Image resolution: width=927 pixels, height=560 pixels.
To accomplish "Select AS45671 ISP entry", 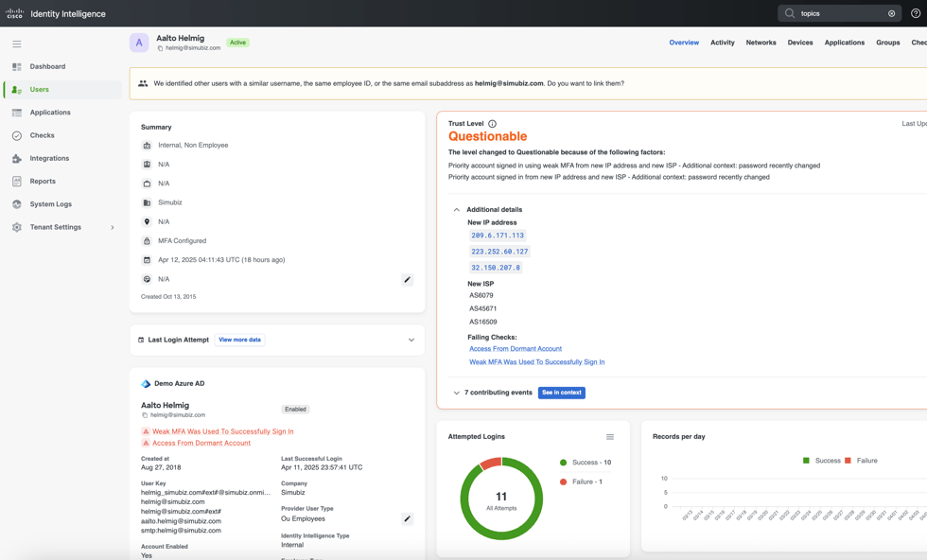I will click(x=483, y=308).
